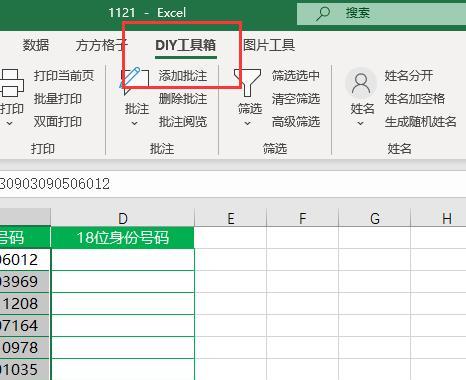
Task: Click 生成随机姓名 generate random names
Action: pyautogui.click(x=421, y=122)
